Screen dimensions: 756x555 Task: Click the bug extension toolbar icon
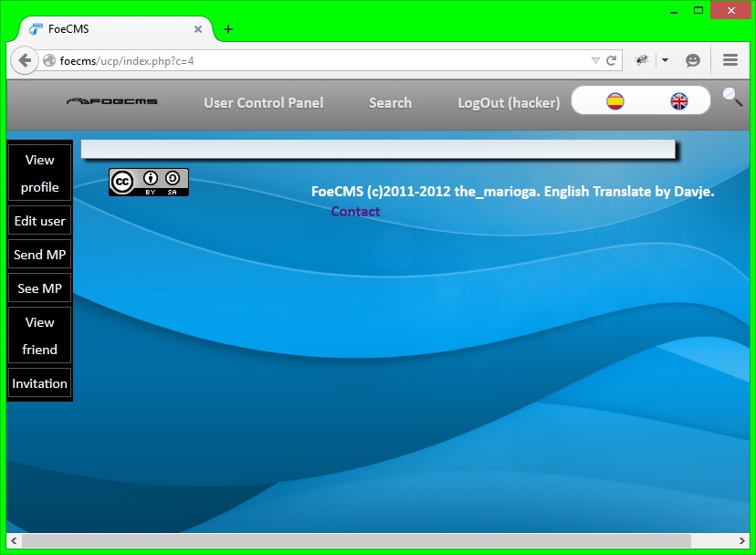pyautogui.click(x=641, y=60)
